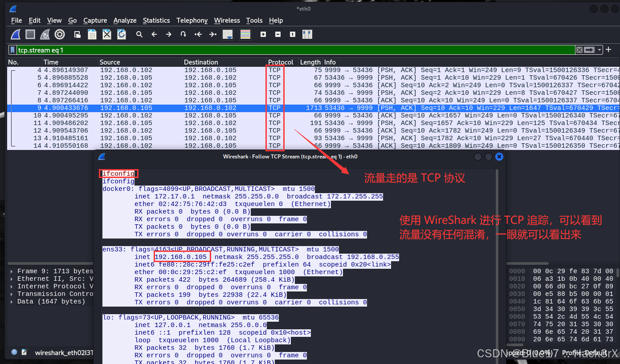Viewport: 620px width, 364px height.
Task: Select packet 13 with length 93
Action: coord(313,138)
